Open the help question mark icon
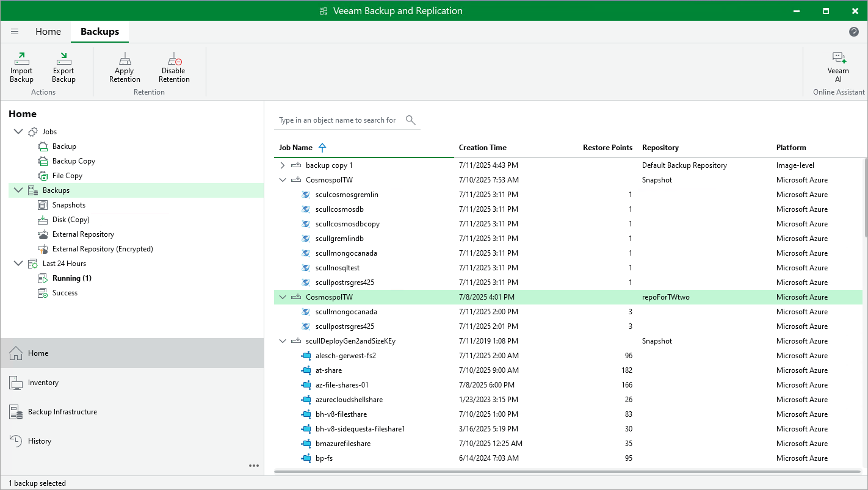The height and width of the screenshot is (490, 868). pyautogui.click(x=854, y=32)
